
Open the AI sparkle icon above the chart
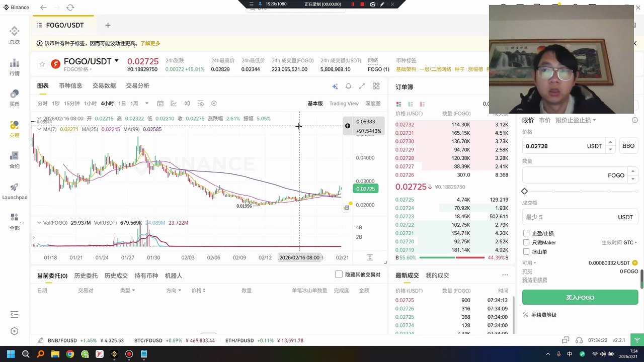click(335, 86)
